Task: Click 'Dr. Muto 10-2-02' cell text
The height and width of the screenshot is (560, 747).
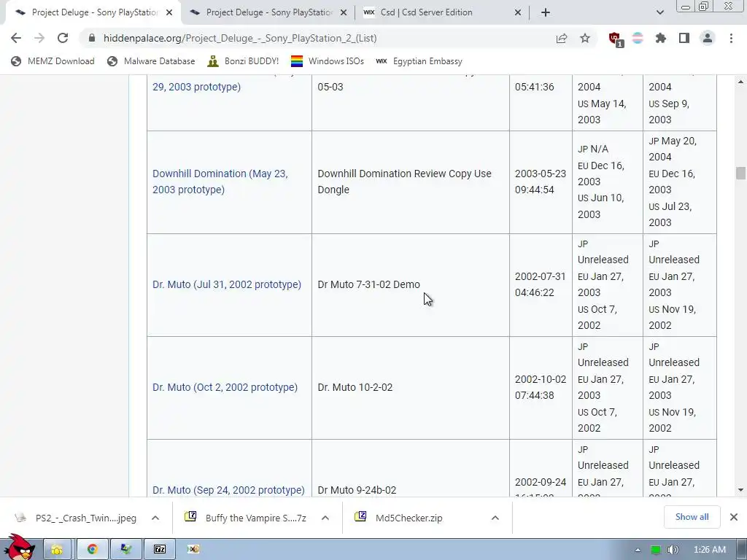Action: pos(355,388)
